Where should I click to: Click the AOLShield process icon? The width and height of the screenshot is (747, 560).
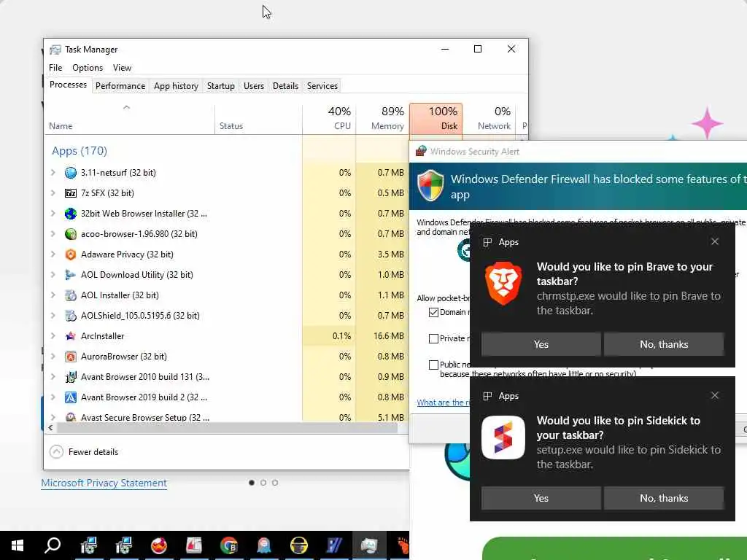point(71,316)
